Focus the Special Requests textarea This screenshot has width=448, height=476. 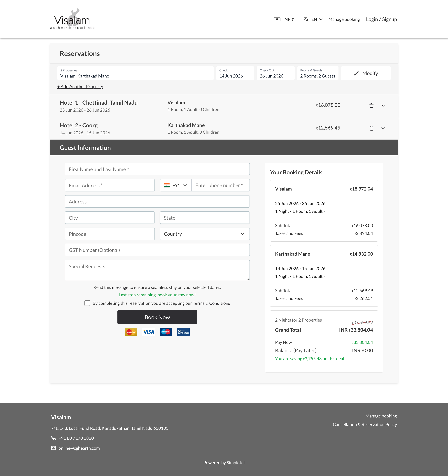click(x=157, y=270)
